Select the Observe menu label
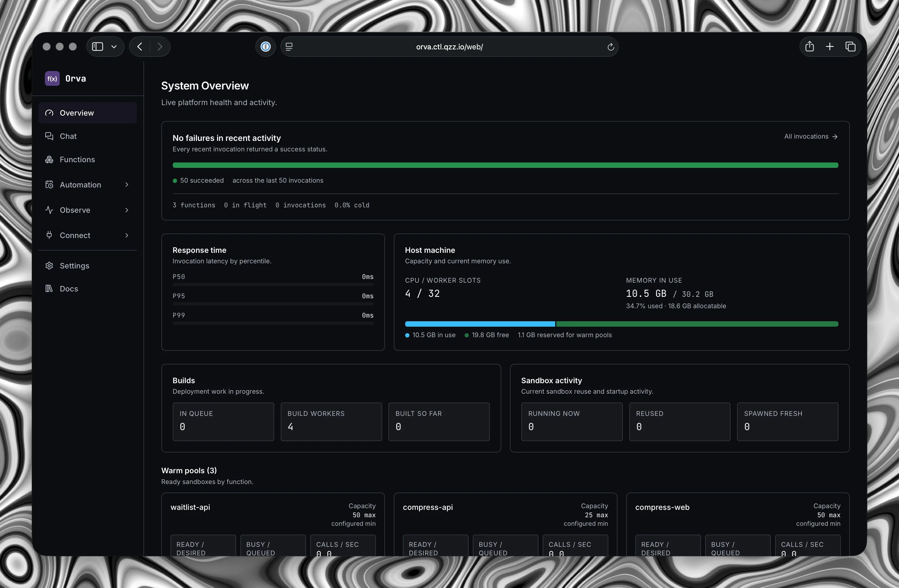Screen dimensions: 899x588 click(75, 210)
